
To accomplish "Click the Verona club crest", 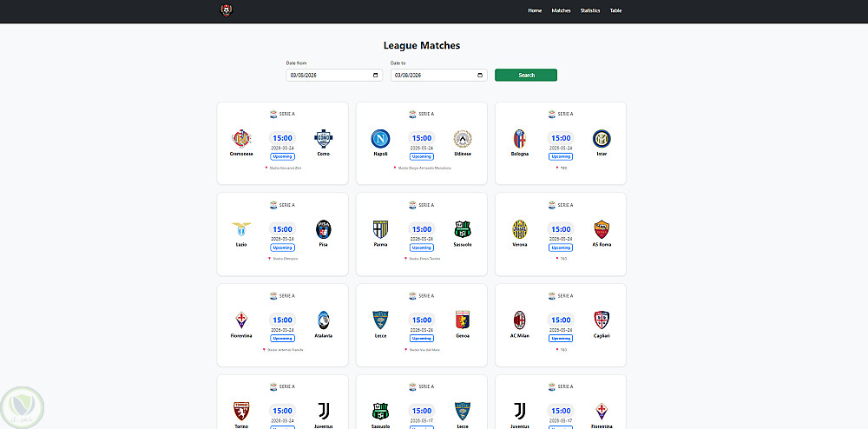I will pyautogui.click(x=520, y=229).
